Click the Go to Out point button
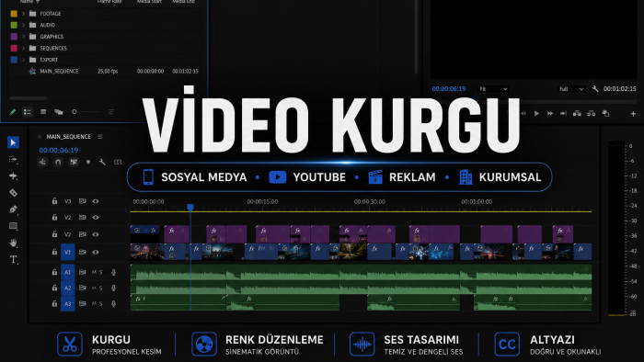This screenshot has height=362, width=644. [563, 114]
